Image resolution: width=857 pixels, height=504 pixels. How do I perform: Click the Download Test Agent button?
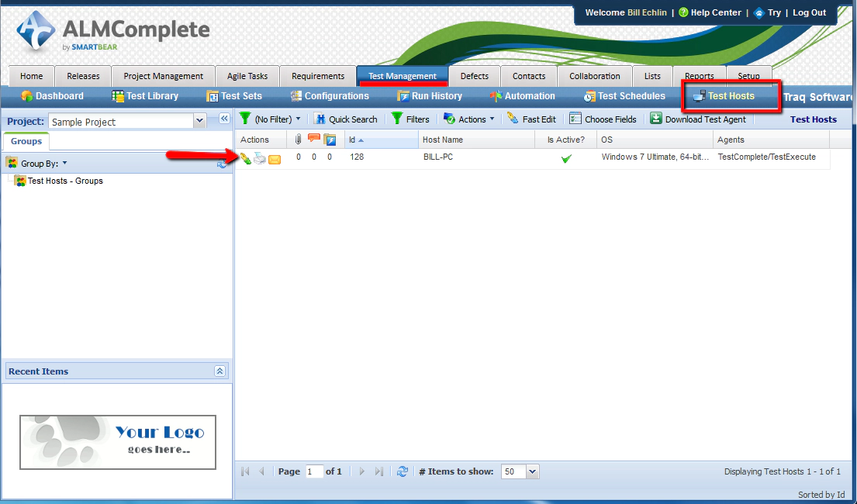pyautogui.click(x=699, y=119)
